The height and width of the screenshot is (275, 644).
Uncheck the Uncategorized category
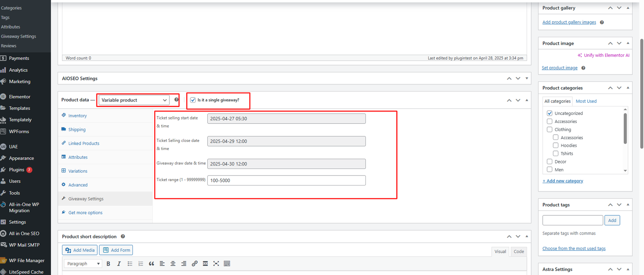[x=549, y=113]
